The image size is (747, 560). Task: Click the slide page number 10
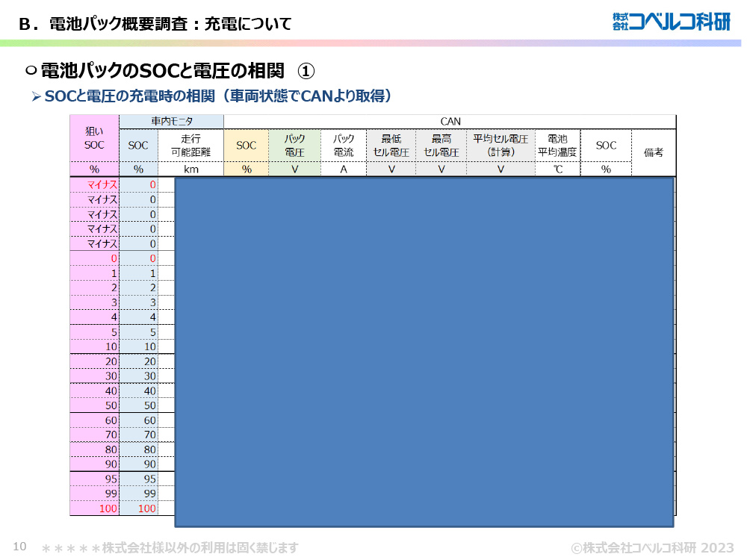[x=20, y=547]
